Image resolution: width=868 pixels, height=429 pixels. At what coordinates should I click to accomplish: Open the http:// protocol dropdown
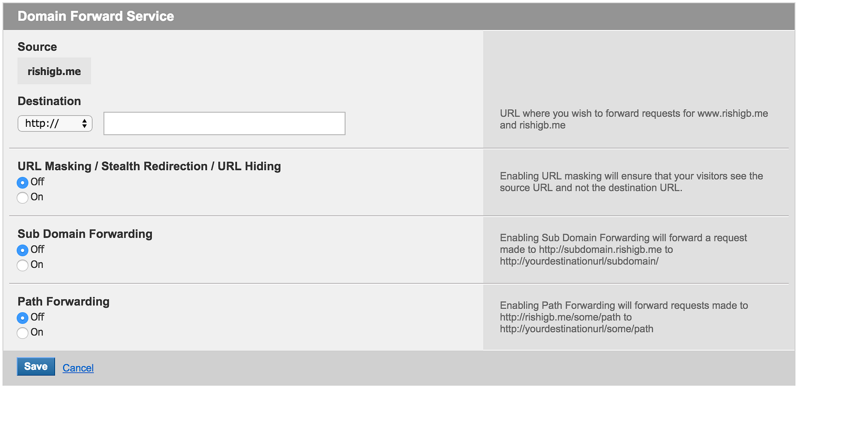point(55,124)
